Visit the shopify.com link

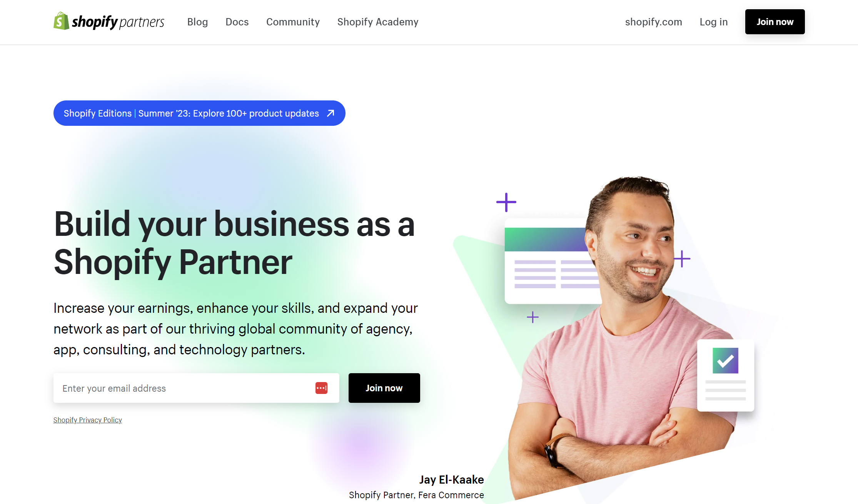tap(653, 22)
